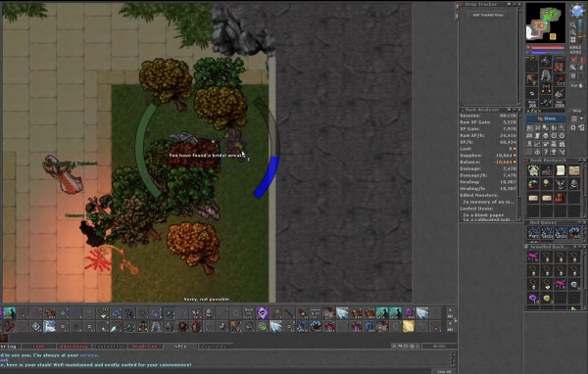Open dropdown arrow next to Store
The width and height of the screenshot is (588, 374).
(x=581, y=118)
